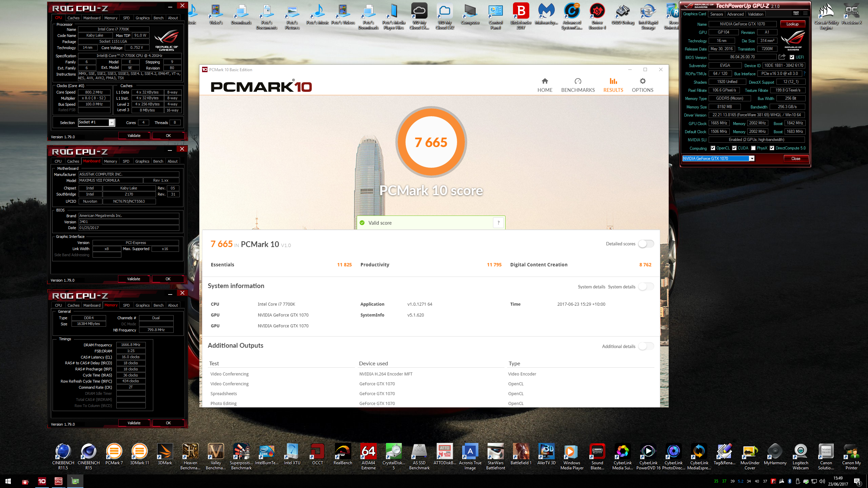The width and height of the screenshot is (868, 488).
Task: Open the GPU selection dropdown in GPU-Z
Action: [x=718, y=159]
